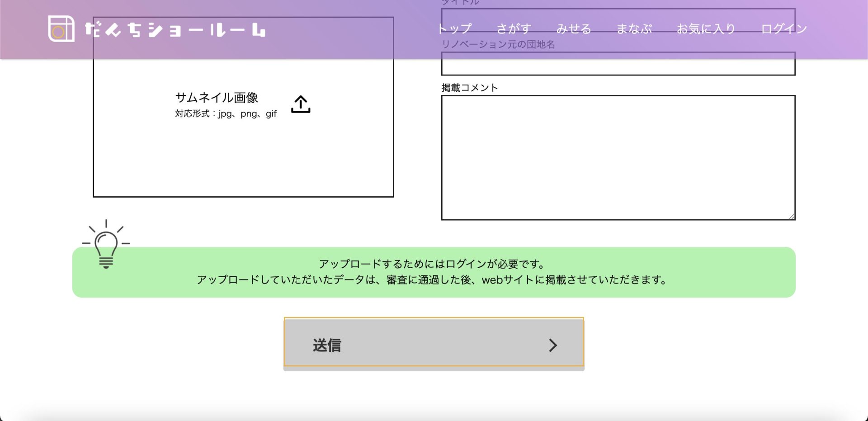Focus the リノベーション元の団地名 input field
This screenshot has height=421, width=868.
coord(618,63)
